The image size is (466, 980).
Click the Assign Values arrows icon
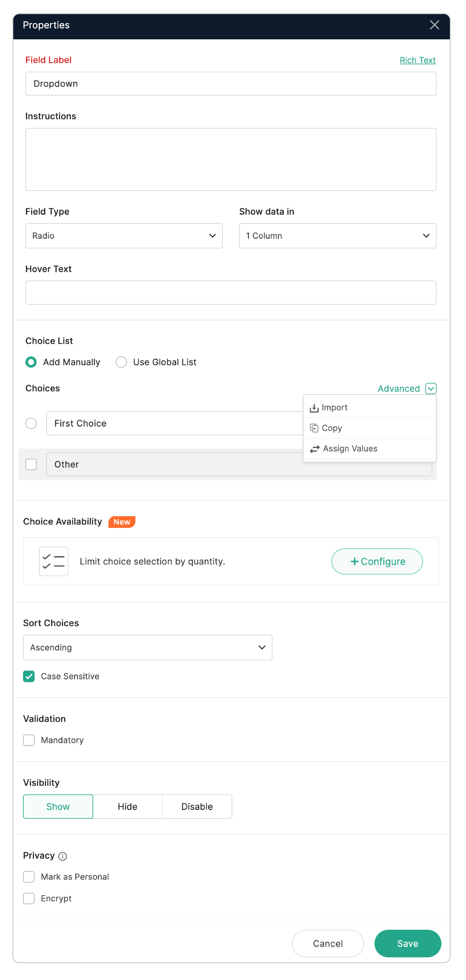(x=315, y=449)
